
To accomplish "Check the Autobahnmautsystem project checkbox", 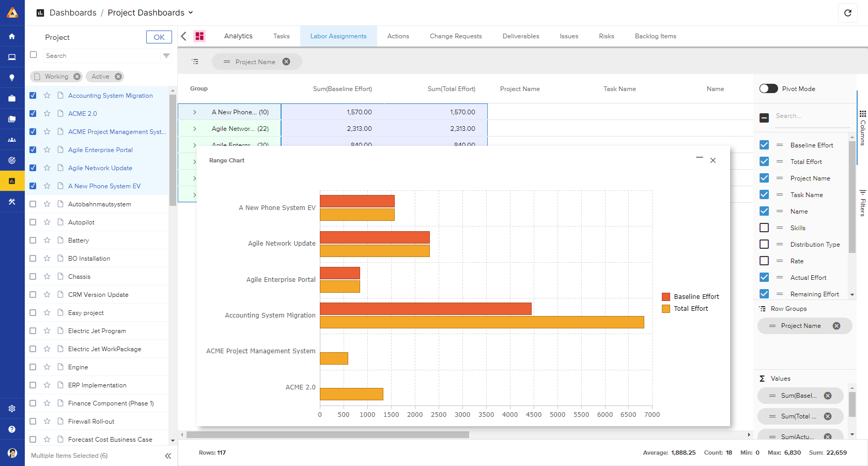I will coord(33,204).
